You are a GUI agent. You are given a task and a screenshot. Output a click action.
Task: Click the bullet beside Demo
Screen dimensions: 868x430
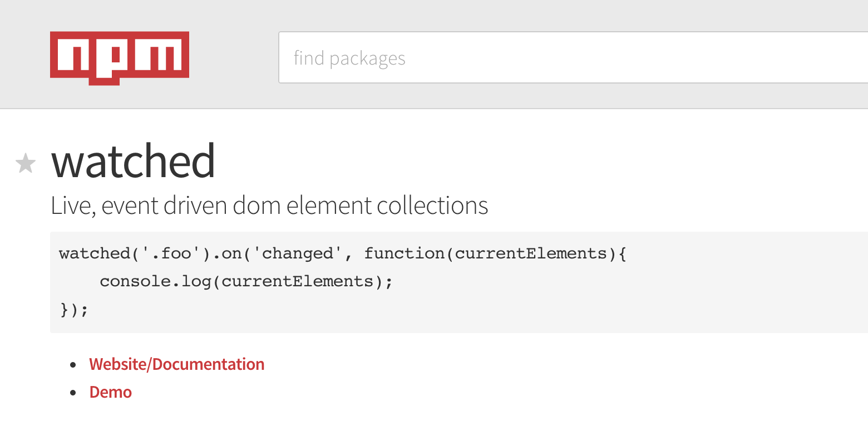click(73, 393)
